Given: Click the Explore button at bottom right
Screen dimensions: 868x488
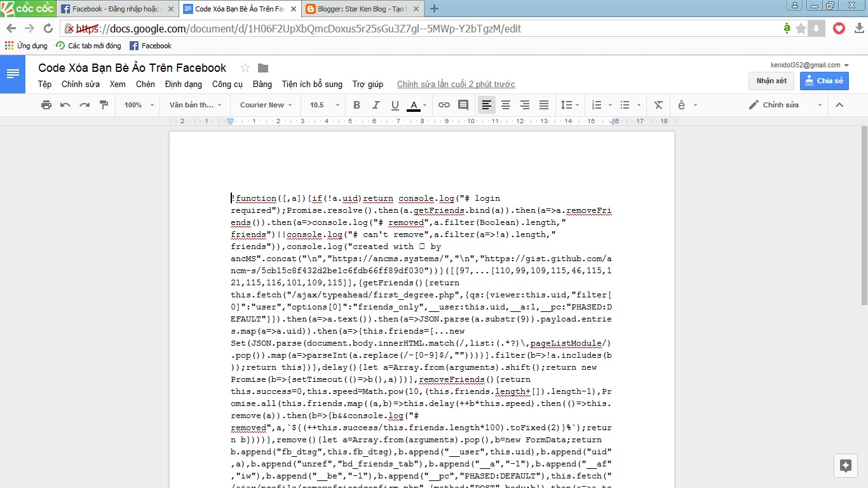Looking at the screenshot, I should pos(845,466).
